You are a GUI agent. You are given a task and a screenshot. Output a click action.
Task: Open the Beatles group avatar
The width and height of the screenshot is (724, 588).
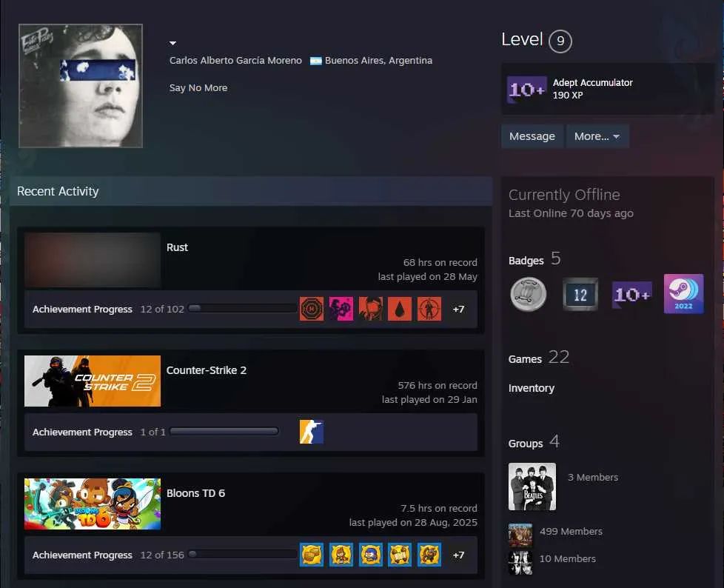pyautogui.click(x=532, y=487)
